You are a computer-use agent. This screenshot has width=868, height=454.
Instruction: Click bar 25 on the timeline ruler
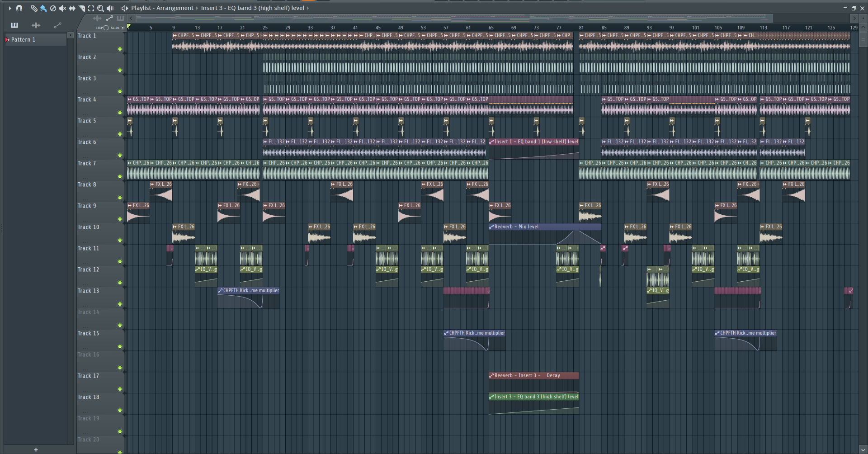pos(265,28)
